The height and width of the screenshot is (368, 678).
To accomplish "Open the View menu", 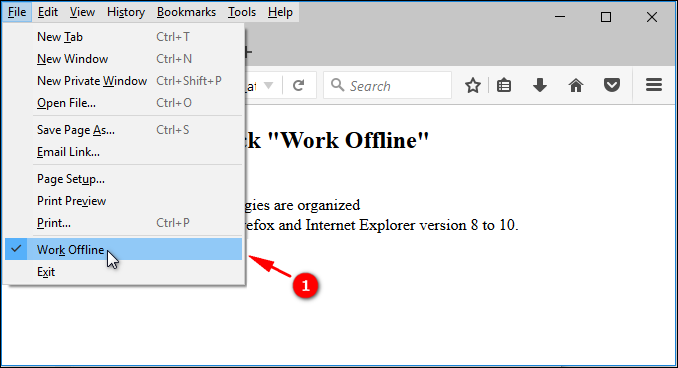I will coord(82,12).
